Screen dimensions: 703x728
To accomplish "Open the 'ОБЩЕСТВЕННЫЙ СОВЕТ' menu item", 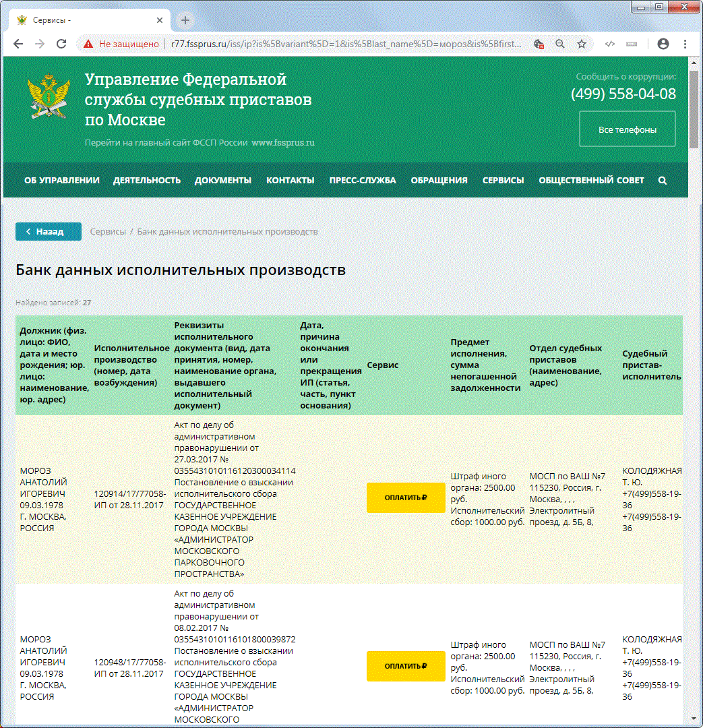I will point(592,181).
